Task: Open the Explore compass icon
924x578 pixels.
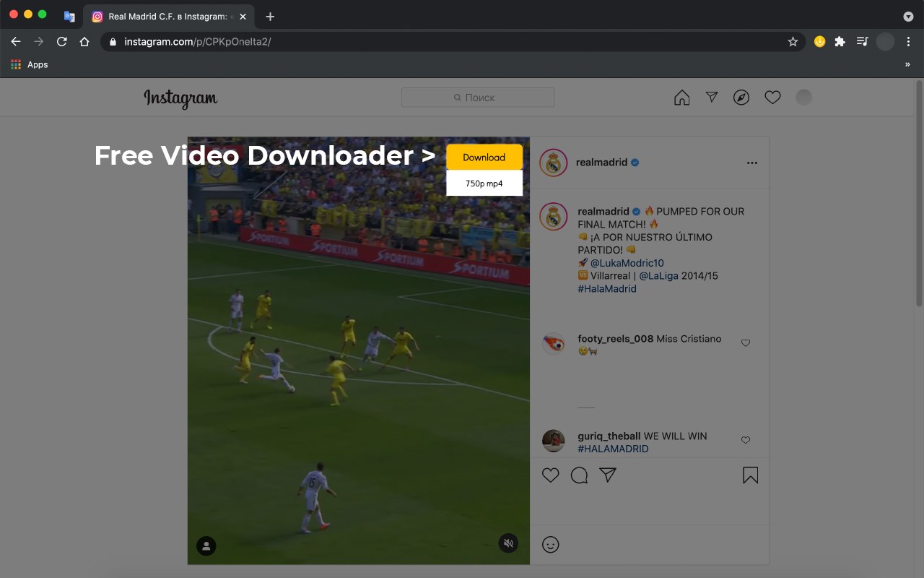Action: 741,98
